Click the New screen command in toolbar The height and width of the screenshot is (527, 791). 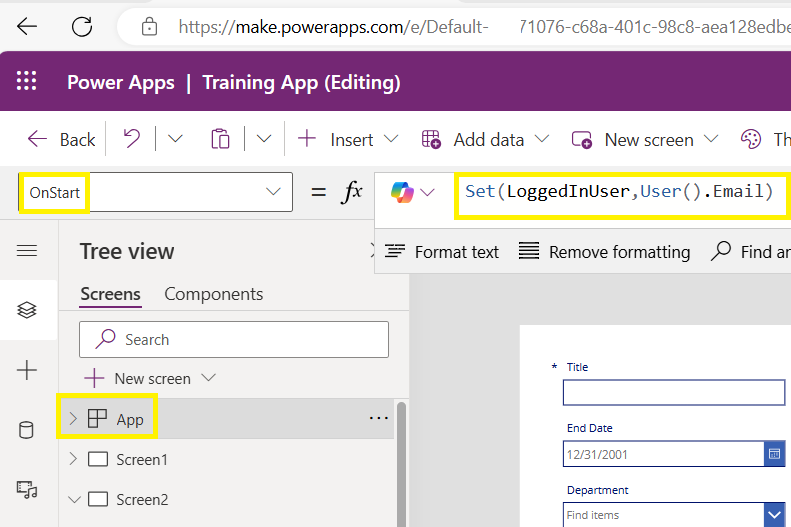click(644, 139)
